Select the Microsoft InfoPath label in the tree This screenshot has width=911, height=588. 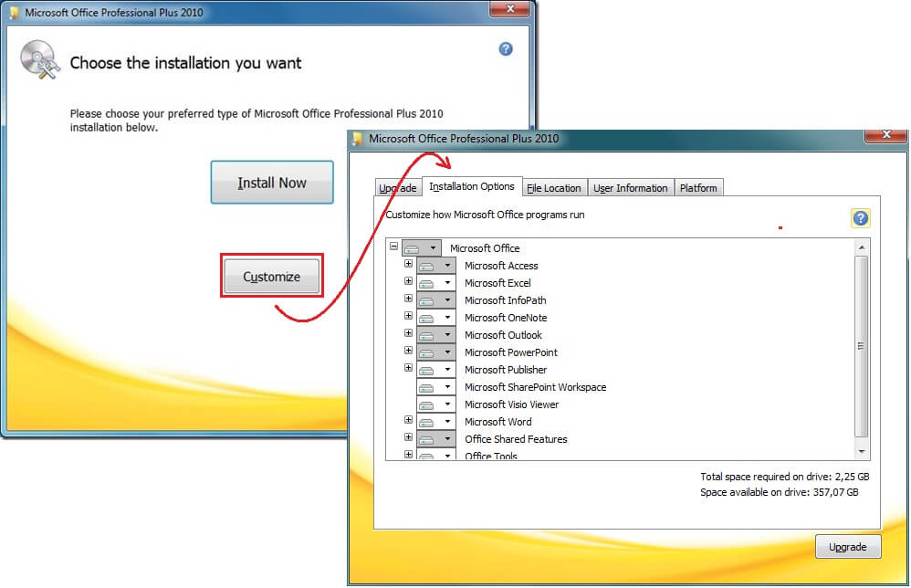click(506, 300)
